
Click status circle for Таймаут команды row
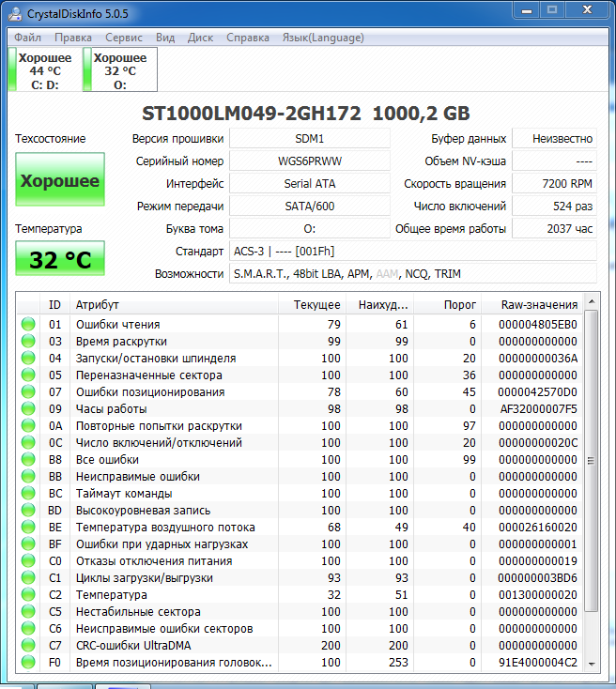tap(28, 494)
